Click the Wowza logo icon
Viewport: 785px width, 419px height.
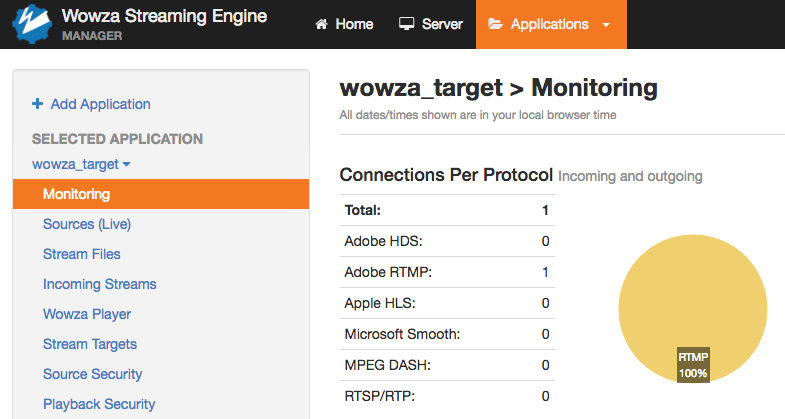click(x=32, y=24)
